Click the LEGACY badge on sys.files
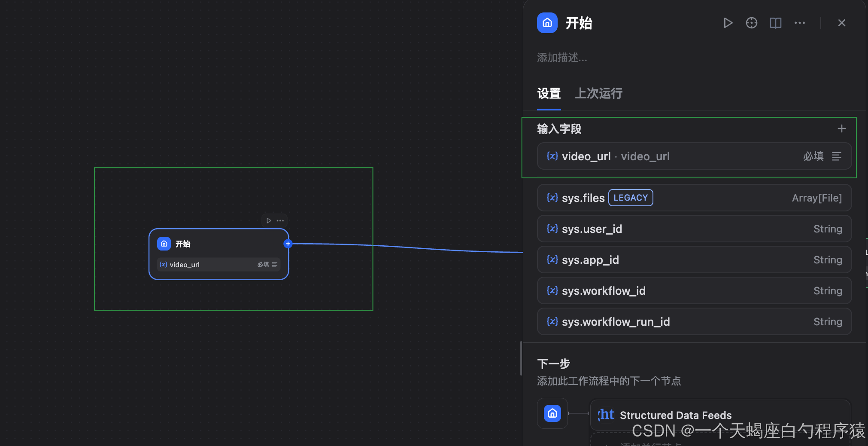This screenshot has height=446, width=868. pos(630,198)
